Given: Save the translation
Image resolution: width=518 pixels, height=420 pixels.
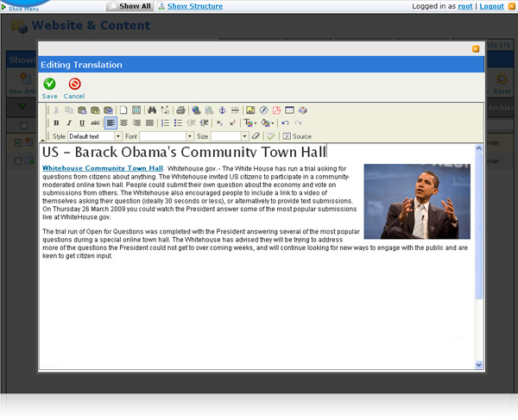Looking at the screenshot, I should [49, 89].
